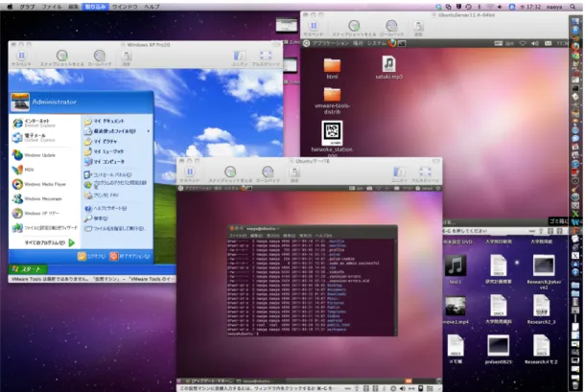The image size is (585, 392).
Task: Open Control Panel from XP Start menu
Action: coord(107,174)
